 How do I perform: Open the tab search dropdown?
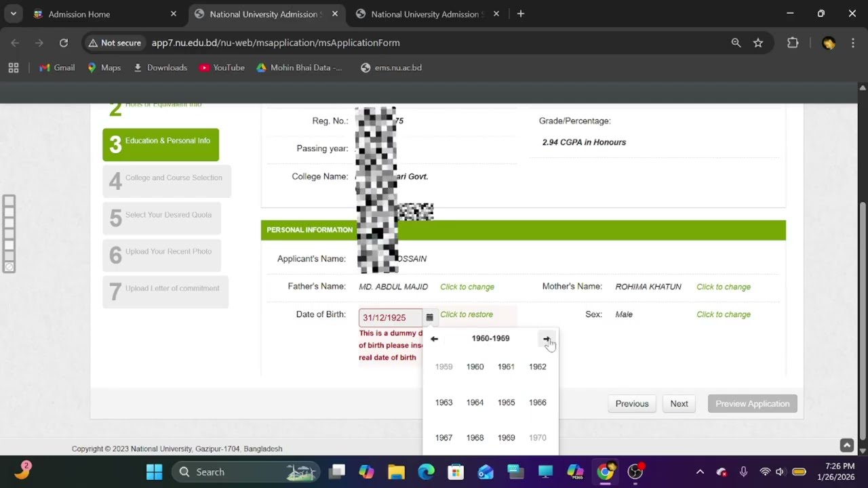13,14
